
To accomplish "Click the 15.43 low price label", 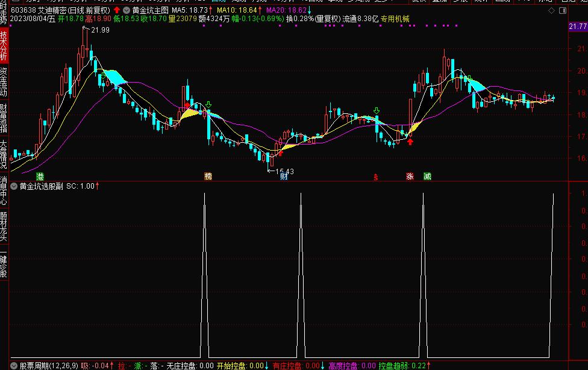I will tap(284, 172).
